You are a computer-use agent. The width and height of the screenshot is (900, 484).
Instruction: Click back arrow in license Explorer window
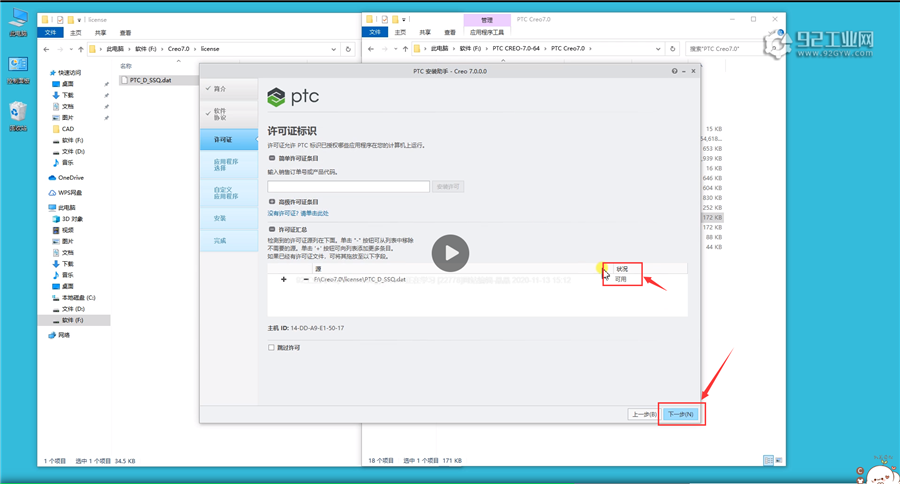click(46, 49)
